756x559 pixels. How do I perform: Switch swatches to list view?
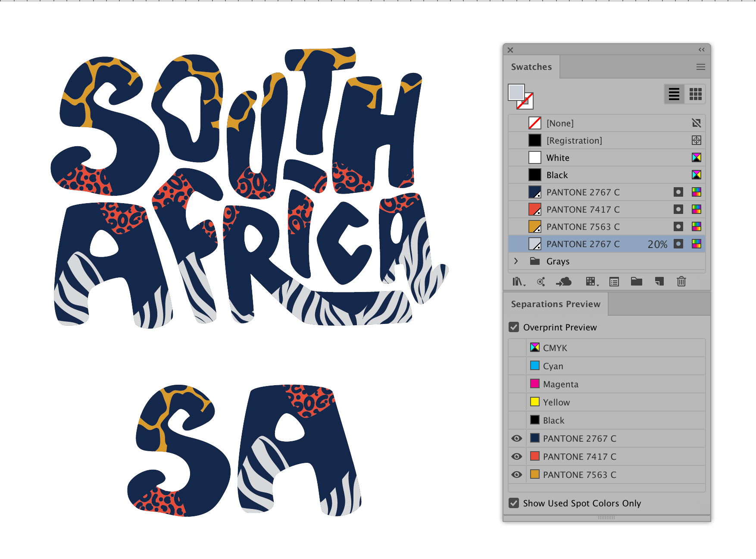(x=674, y=94)
